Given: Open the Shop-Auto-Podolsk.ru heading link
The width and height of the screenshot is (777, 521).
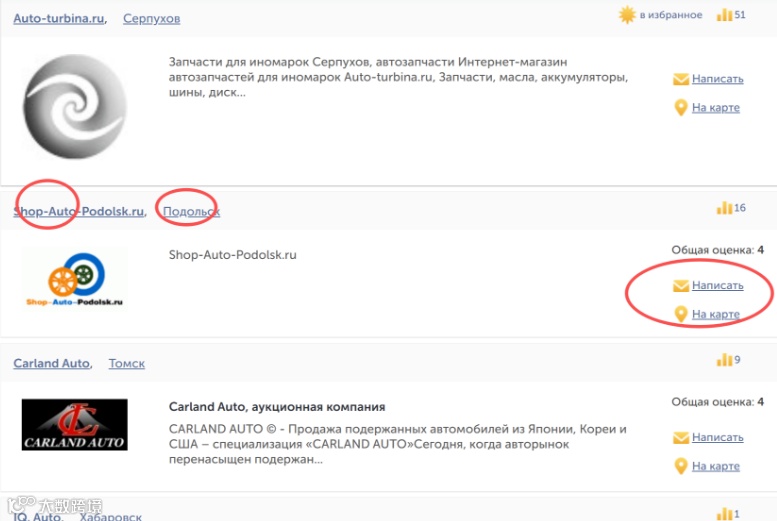Looking at the screenshot, I should [x=79, y=211].
